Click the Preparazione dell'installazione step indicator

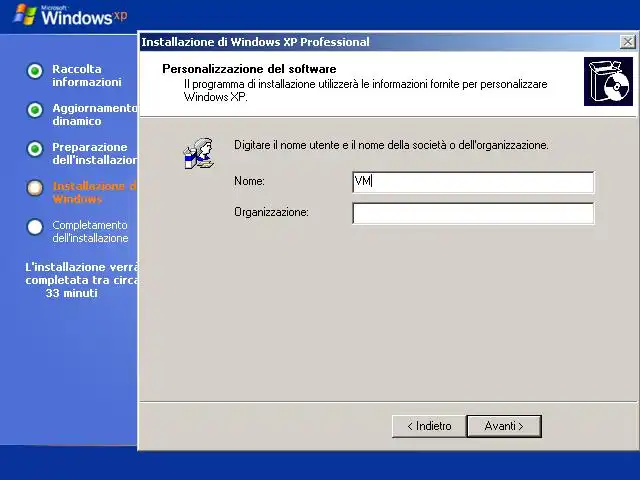click(35, 149)
